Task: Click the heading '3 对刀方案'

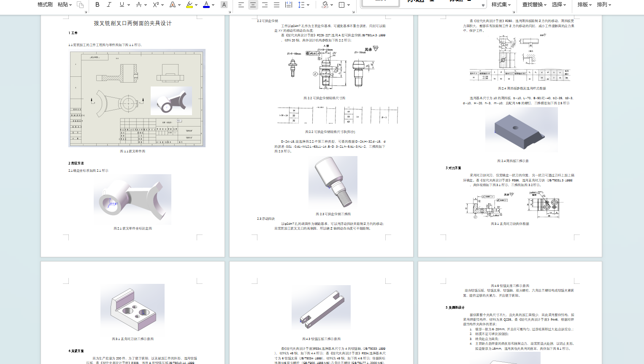Action: coord(453,168)
